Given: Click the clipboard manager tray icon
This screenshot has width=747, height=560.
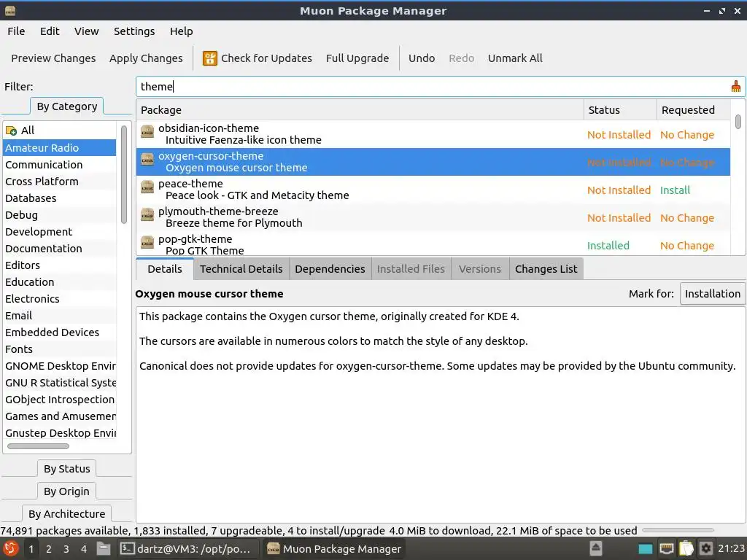Looking at the screenshot, I should 686,548.
